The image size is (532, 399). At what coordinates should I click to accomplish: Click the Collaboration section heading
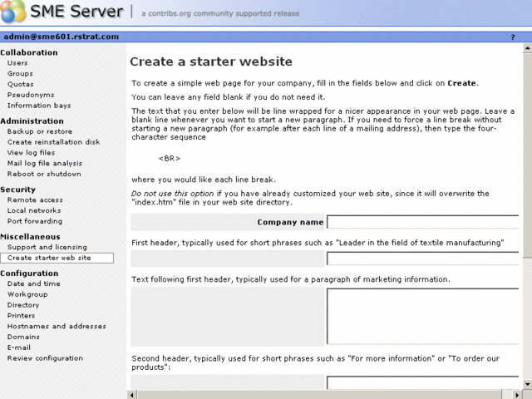click(29, 52)
